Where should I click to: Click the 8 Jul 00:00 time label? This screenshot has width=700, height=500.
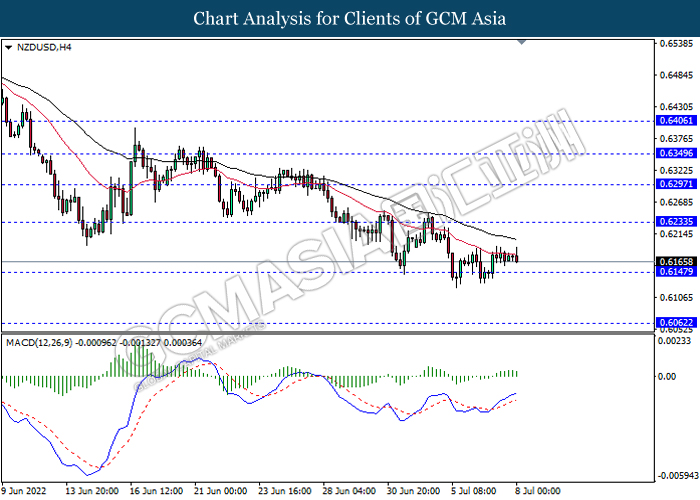coord(538,491)
